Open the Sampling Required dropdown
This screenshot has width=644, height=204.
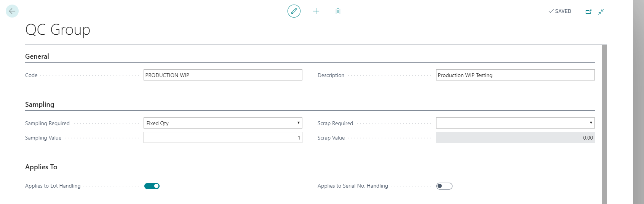[x=223, y=123]
